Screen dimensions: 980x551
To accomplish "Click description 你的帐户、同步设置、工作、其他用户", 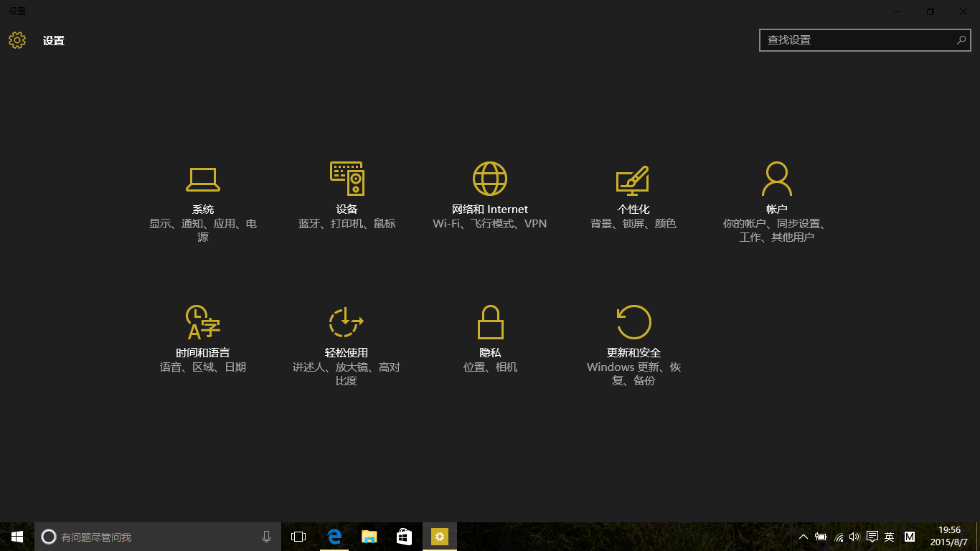I will (777, 230).
